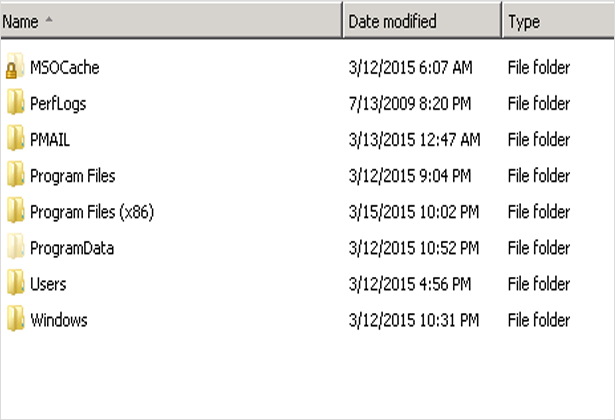Select the PMAIL folder name text
This screenshot has height=420, width=615.
coord(50,140)
